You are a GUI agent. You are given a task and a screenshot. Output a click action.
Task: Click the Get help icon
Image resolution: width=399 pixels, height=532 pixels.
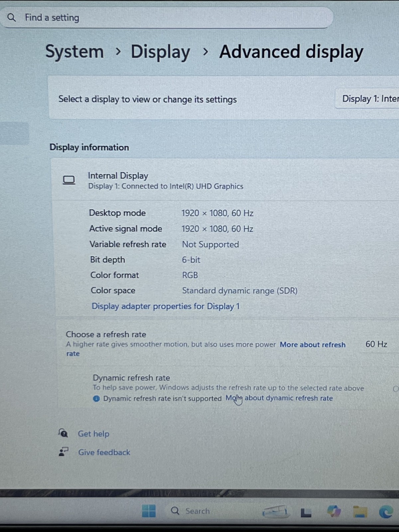point(63,433)
